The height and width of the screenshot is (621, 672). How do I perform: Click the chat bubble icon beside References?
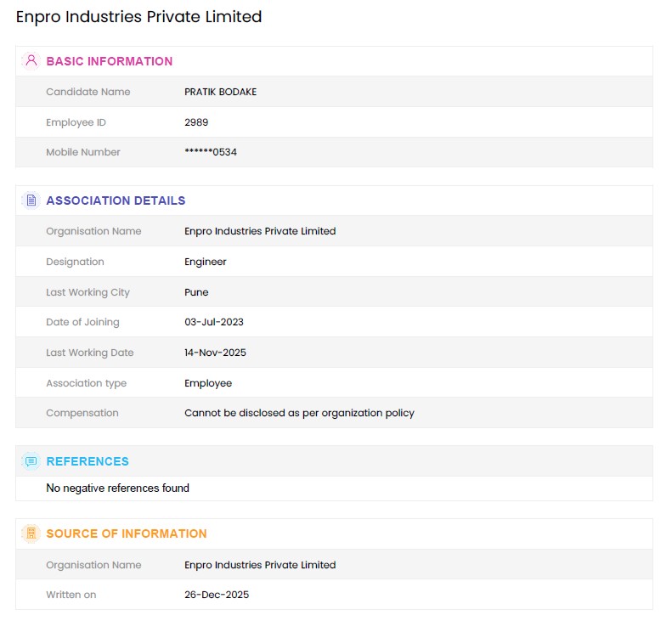31,461
